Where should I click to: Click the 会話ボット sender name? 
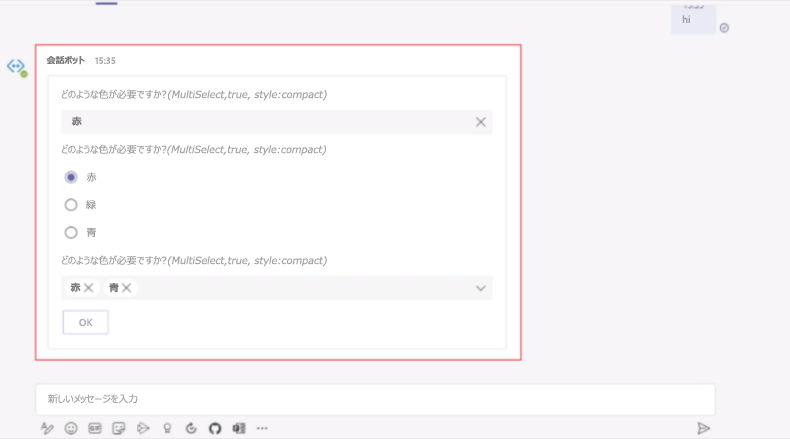(66, 60)
